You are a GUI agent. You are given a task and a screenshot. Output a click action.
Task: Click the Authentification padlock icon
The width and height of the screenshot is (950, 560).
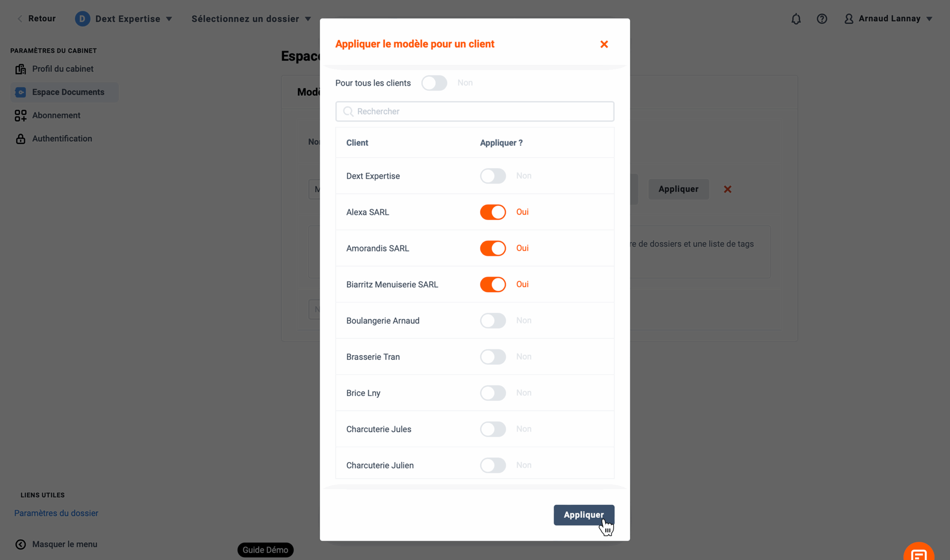20,139
